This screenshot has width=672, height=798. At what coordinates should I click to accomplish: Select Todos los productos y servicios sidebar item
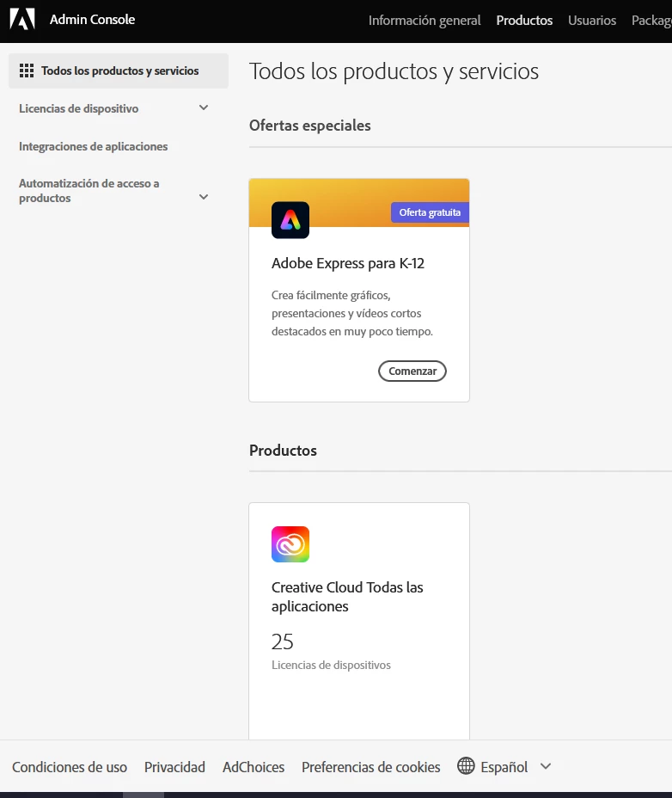(x=119, y=71)
